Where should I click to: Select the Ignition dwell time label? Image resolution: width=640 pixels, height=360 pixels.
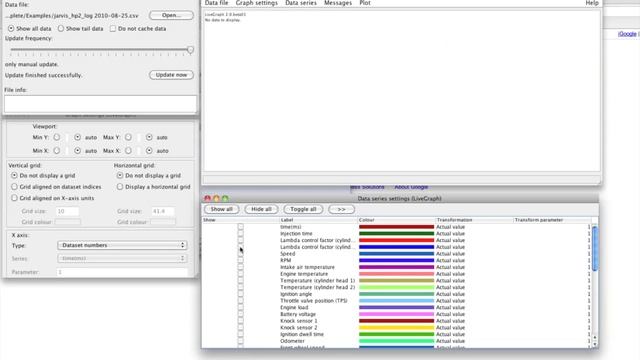[302, 334]
